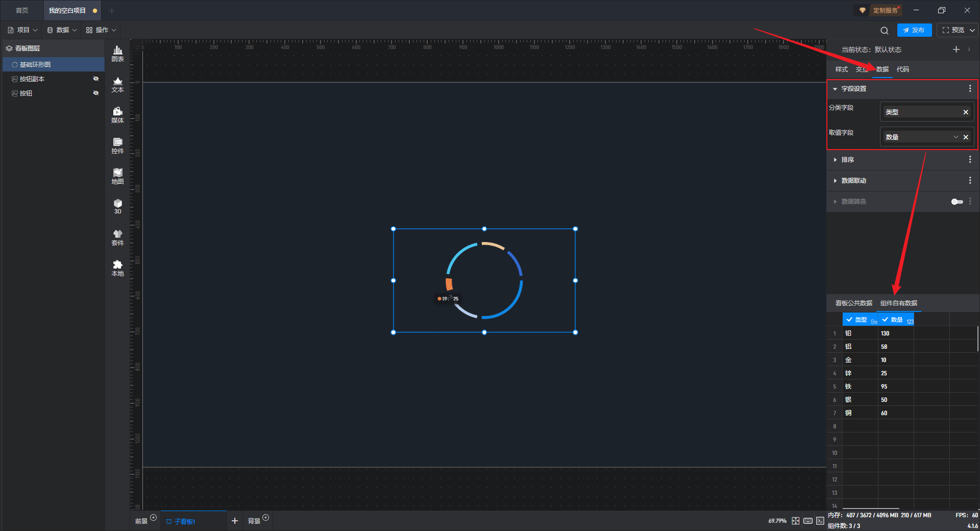The height and width of the screenshot is (531, 980).
Task: Toggle visibility of 按钮副本 layer
Action: (x=95, y=79)
